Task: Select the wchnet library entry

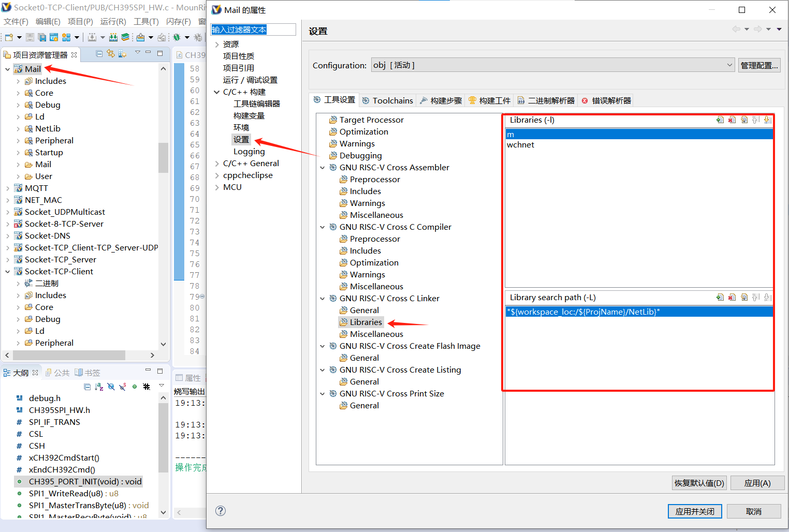Action: pos(639,145)
